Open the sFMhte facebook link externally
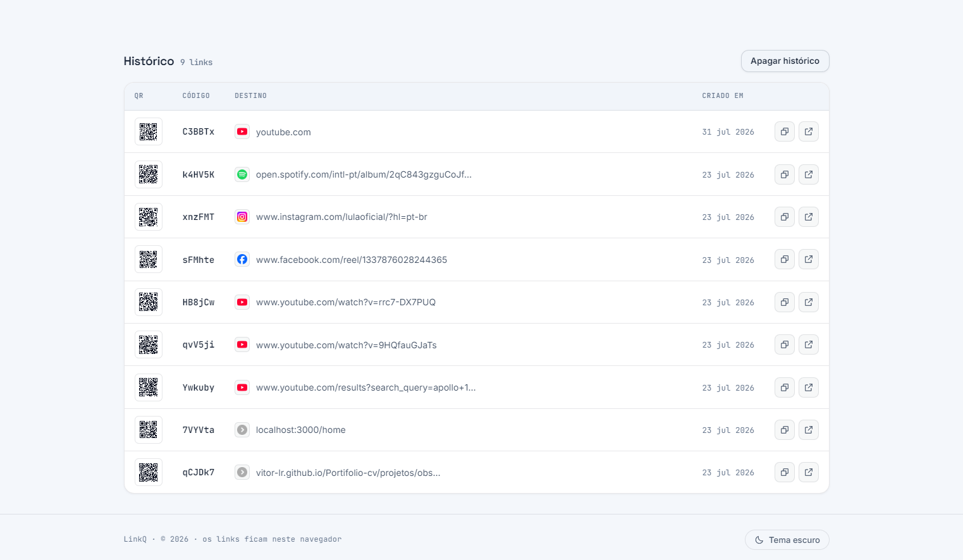 coord(808,259)
